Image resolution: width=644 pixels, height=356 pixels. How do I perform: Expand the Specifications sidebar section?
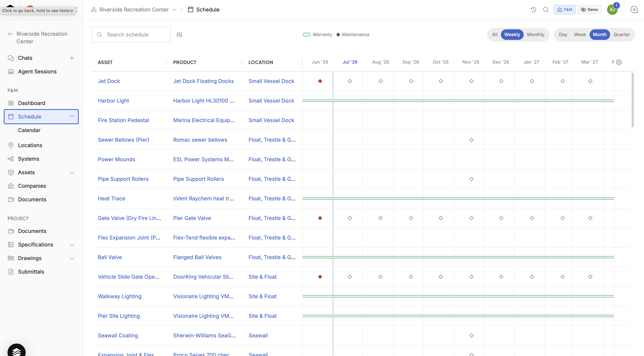point(72,245)
